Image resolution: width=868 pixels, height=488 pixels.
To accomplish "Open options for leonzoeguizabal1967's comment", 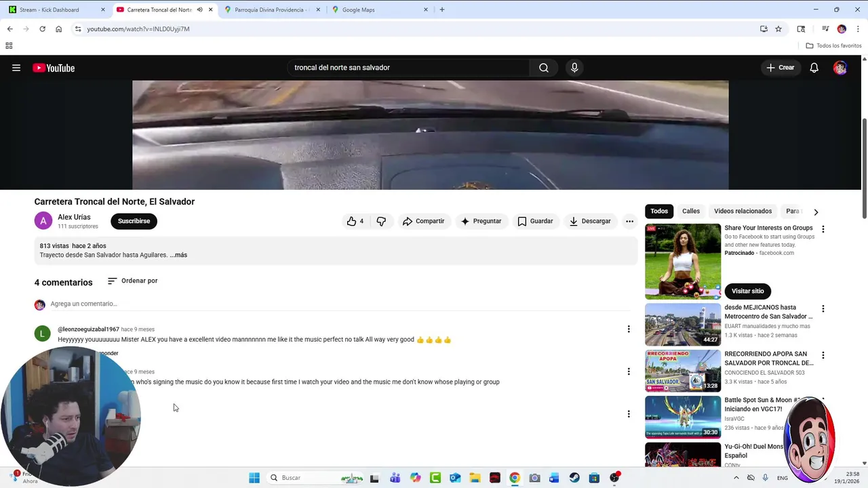I will click(x=629, y=329).
